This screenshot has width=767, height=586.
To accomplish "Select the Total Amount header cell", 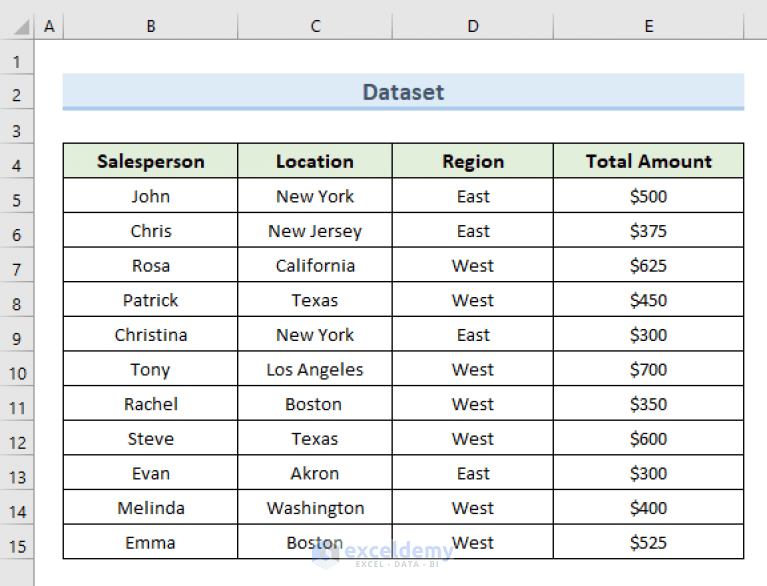I will pyautogui.click(x=649, y=161).
